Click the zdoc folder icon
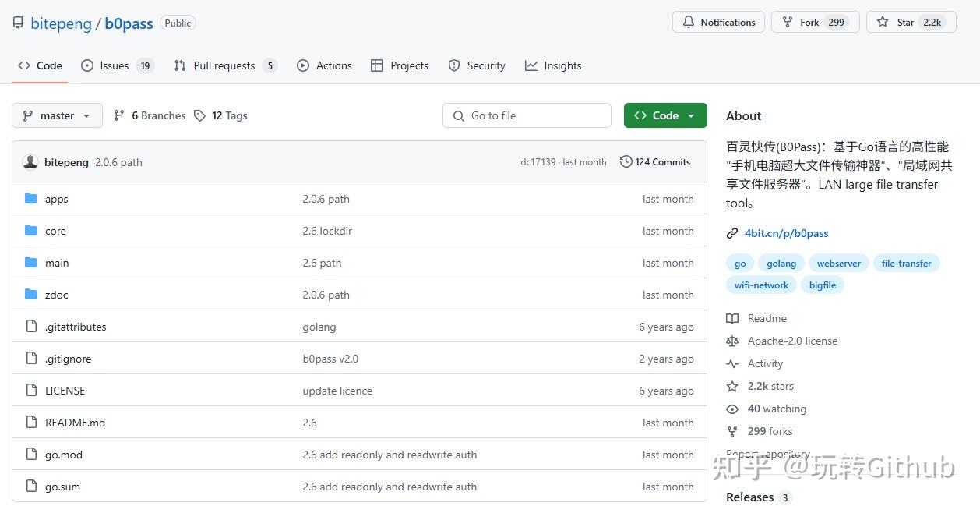 31,295
